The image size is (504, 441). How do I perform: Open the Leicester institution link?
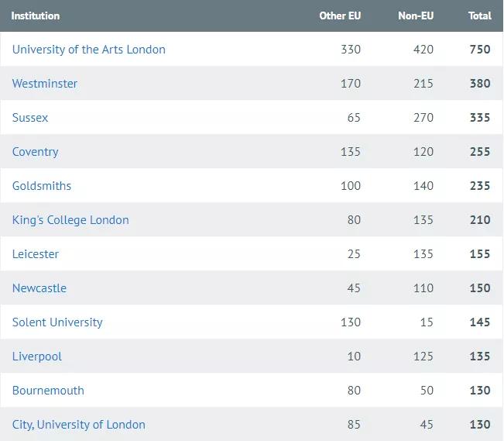(x=36, y=254)
